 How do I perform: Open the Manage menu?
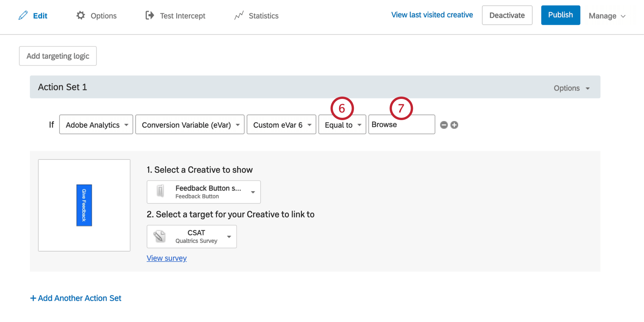click(x=607, y=16)
